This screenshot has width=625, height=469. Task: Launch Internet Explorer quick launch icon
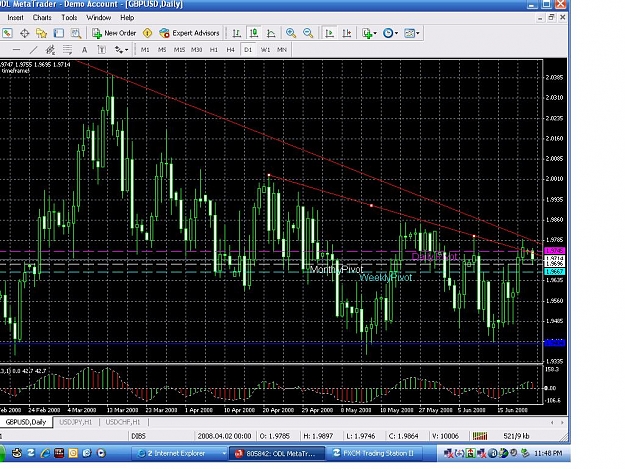click(45, 453)
